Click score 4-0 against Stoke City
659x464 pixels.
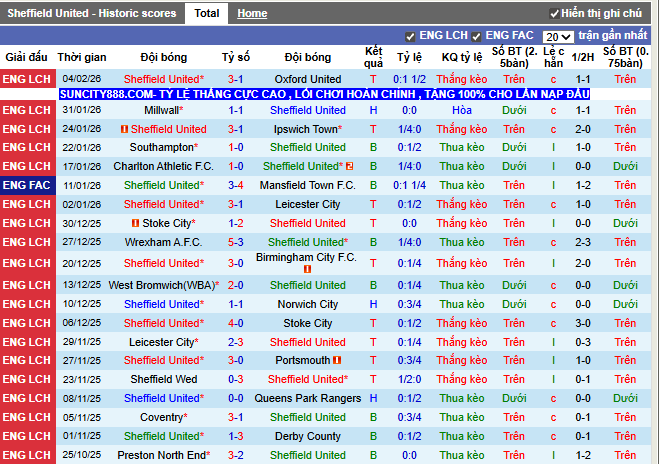tap(236, 323)
